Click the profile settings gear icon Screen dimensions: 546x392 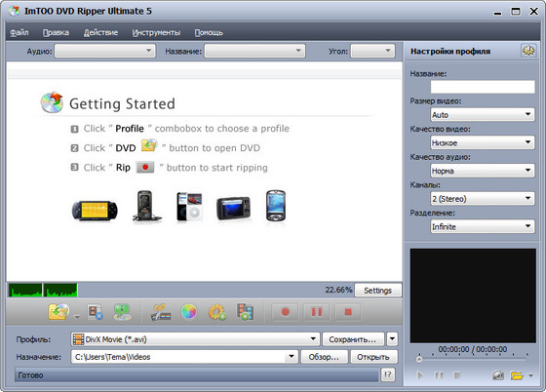528,51
